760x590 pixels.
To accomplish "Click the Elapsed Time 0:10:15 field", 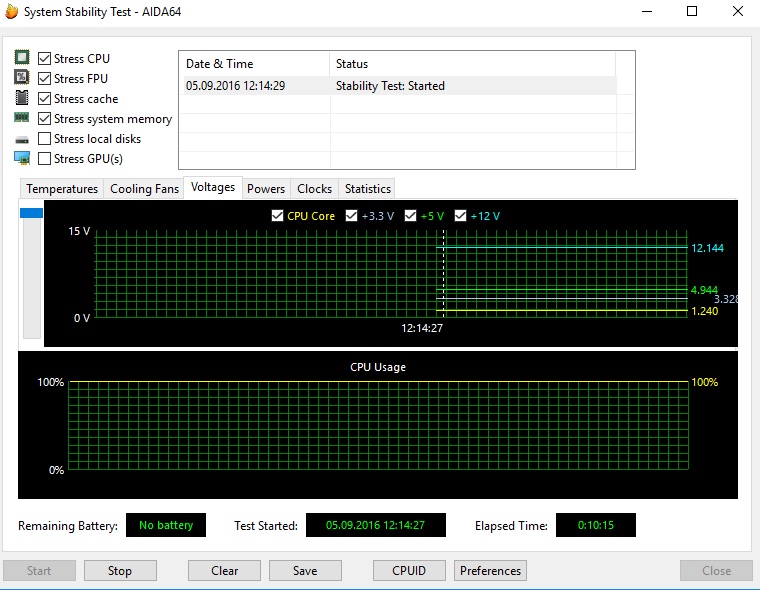I will (x=596, y=525).
